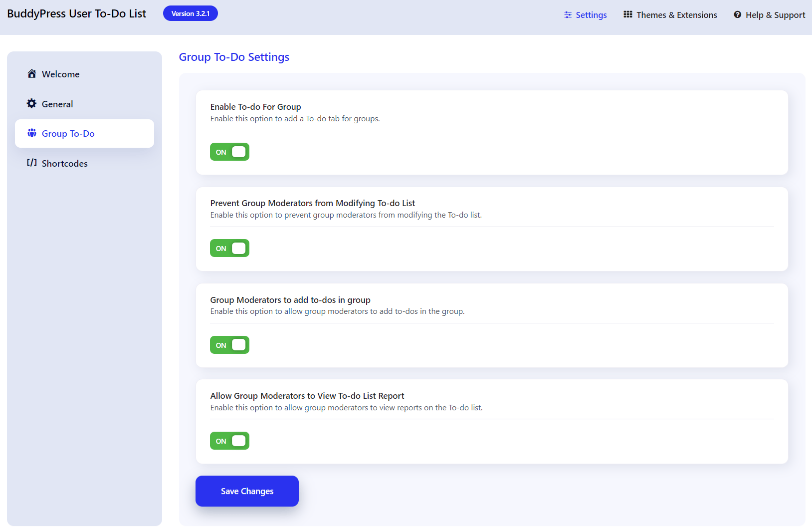Disable the Enable To-do For Group toggle
The width and height of the screenshot is (812, 531).
229,152
